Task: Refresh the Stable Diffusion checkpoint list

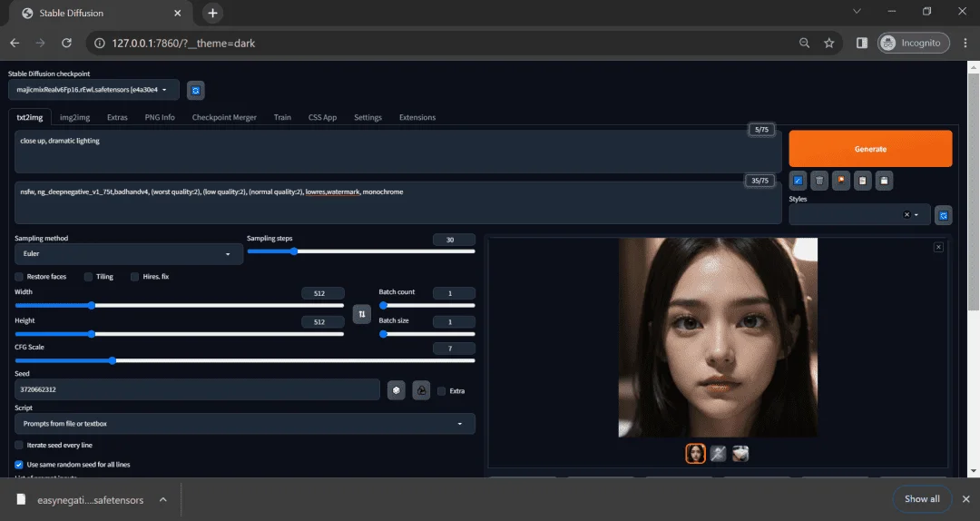Action: [196, 90]
